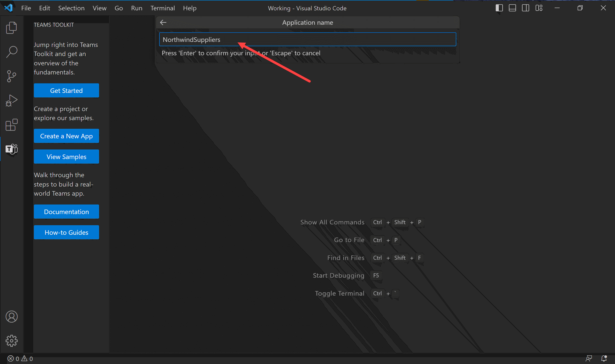The height and width of the screenshot is (364, 615).
Task: Open the File menu
Action: tap(26, 8)
